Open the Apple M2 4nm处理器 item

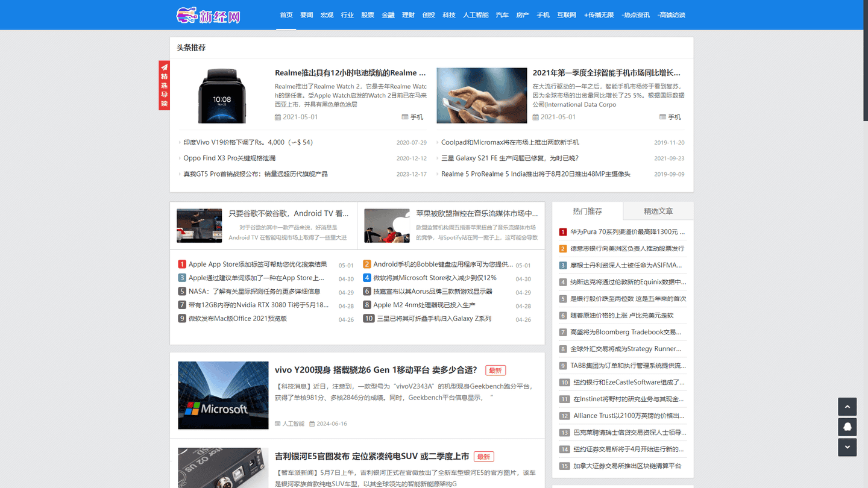coord(424,305)
